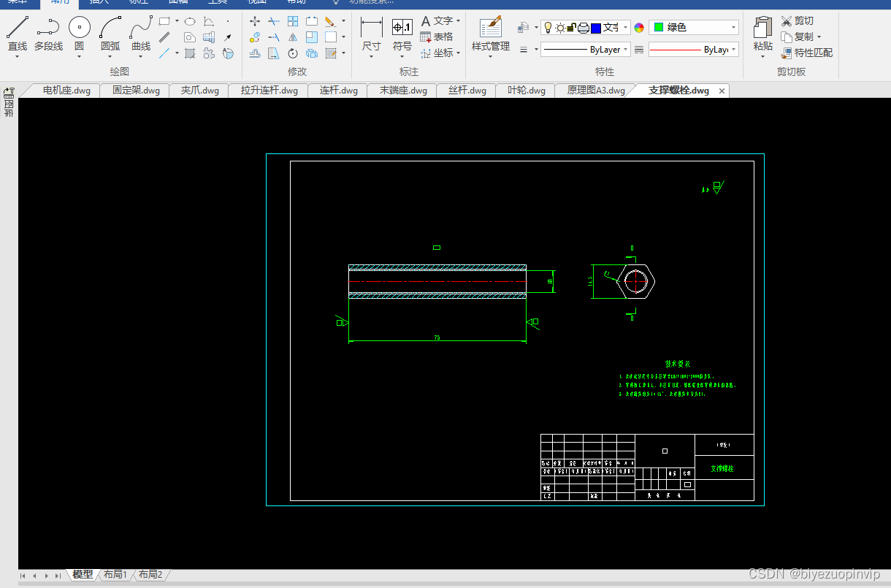Expand the 粘贴 paste dropdown arrow
The image size is (891, 588).
click(762, 57)
